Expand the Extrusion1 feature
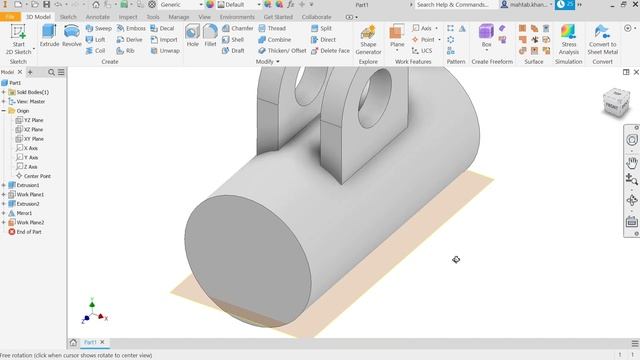Viewport: 640px width, 360px height. 4,185
